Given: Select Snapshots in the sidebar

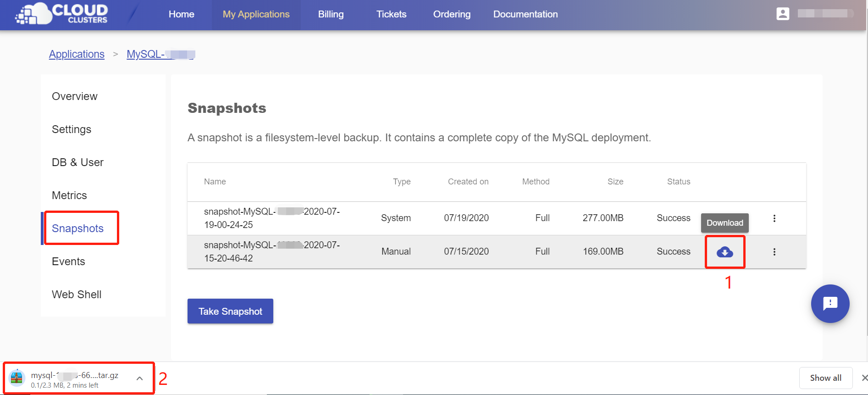Looking at the screenshot, I should (77, 228).
